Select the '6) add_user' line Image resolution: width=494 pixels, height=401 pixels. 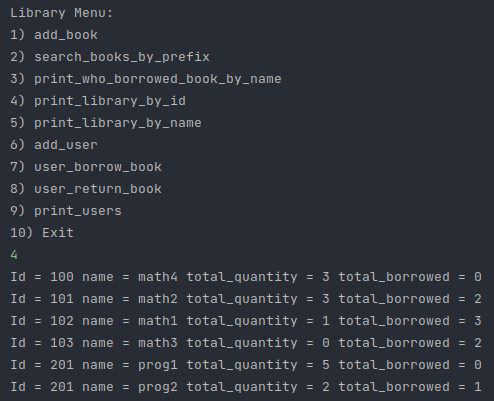54,145
